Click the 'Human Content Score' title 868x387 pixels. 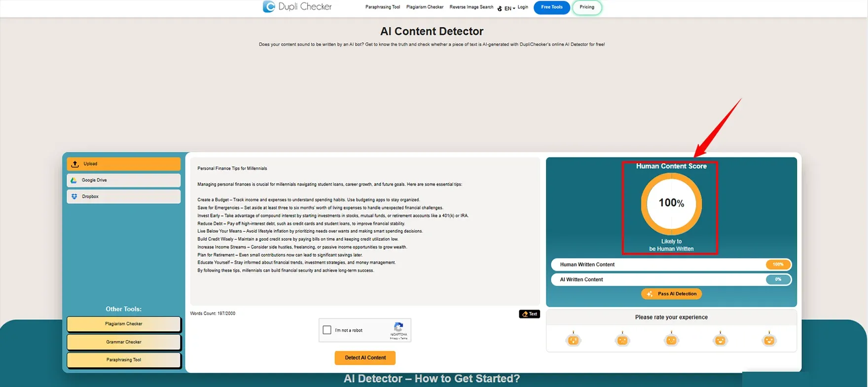(x=671, y=166)
